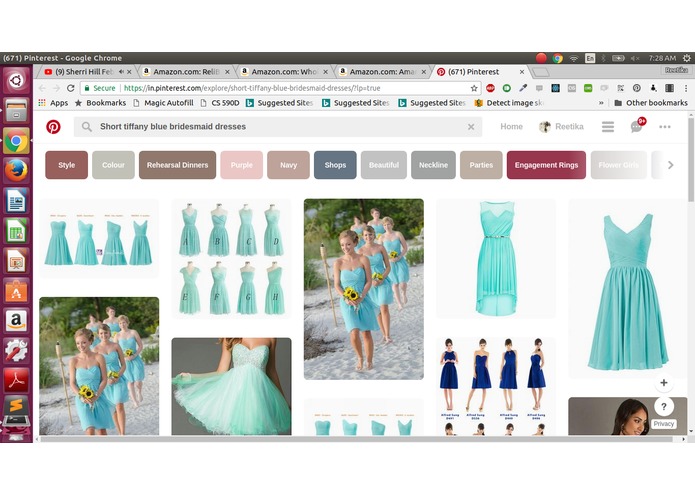695x494 pixels.
Task: Open LibreOffice Calc from launcher
Action: click(x=16, y=231)
